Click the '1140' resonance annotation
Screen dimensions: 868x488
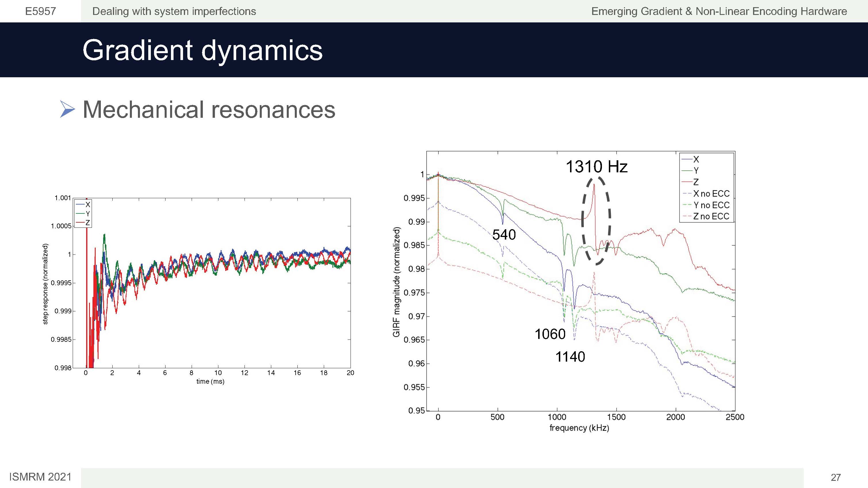[x=570, y=357]
